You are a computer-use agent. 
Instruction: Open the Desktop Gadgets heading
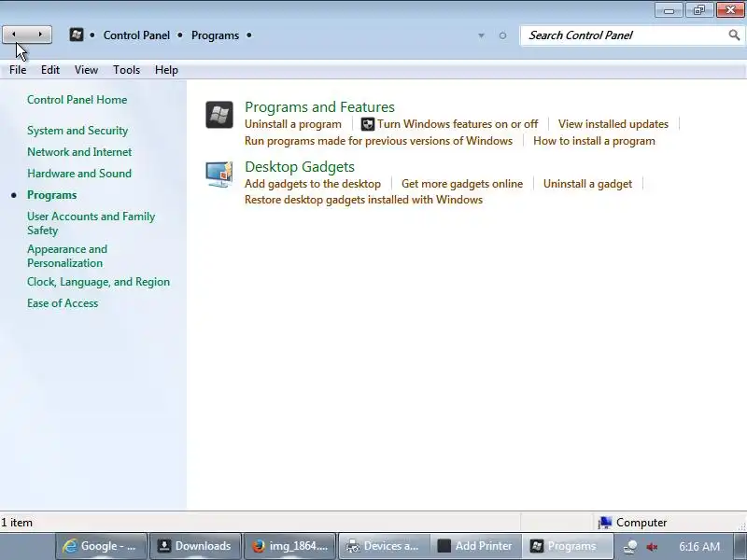point(300,167)
